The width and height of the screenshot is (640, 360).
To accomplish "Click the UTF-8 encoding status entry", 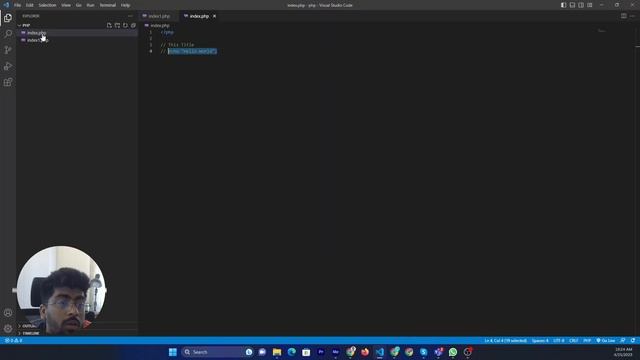I will [559, 340].
